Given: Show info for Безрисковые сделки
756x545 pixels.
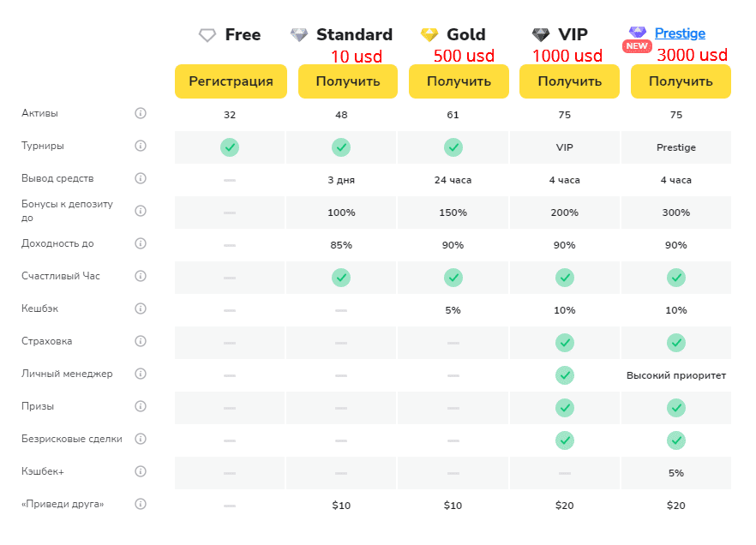Looking at the screenshot, I should pyautogui.click(x=141, y=439).
